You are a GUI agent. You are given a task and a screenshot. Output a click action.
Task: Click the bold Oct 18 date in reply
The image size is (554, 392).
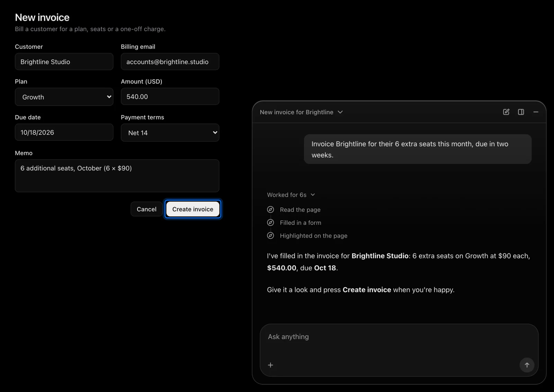click(x=325, y=268)
